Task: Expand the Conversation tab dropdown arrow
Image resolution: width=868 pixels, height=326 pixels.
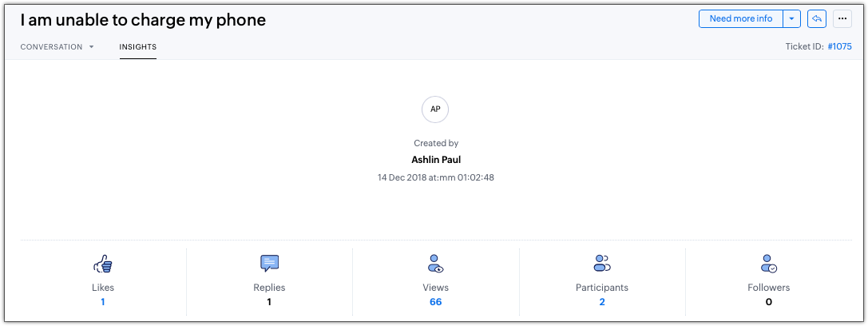Action: 92,47
